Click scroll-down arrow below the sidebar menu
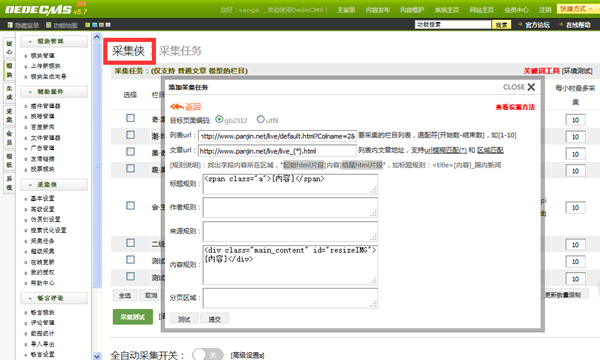Screen dimensions: 600x360 (x=97, y=356)
